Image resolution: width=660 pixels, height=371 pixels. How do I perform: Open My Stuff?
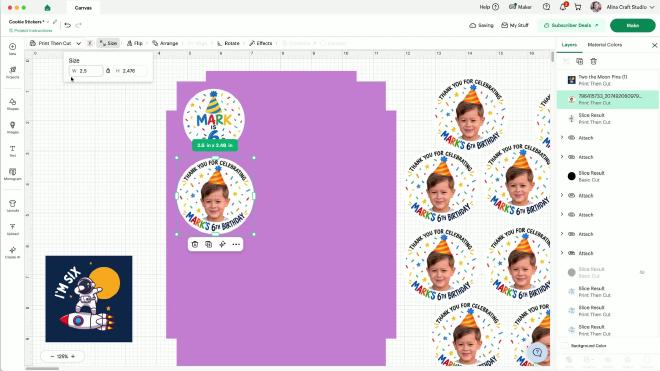515,25
